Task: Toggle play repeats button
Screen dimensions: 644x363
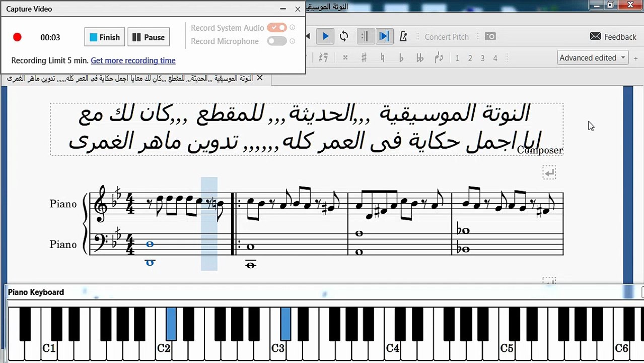Action: tap(365, 36)
